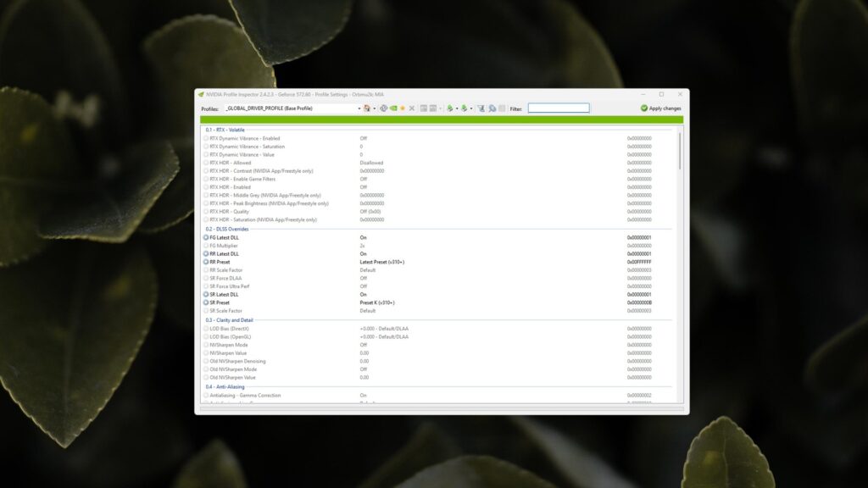Select the Antialiasing - Gamma Correction setting
This screenshot has width=868, height=488.
click(x=245, y=396)
